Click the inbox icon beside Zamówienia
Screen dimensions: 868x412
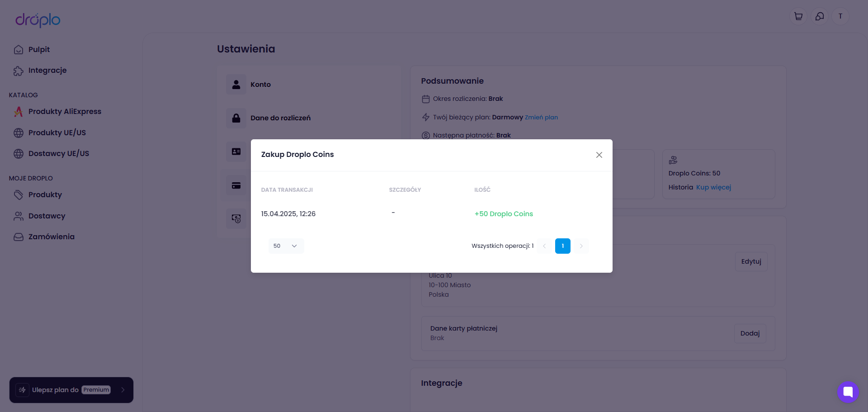(x=19, y=237)
